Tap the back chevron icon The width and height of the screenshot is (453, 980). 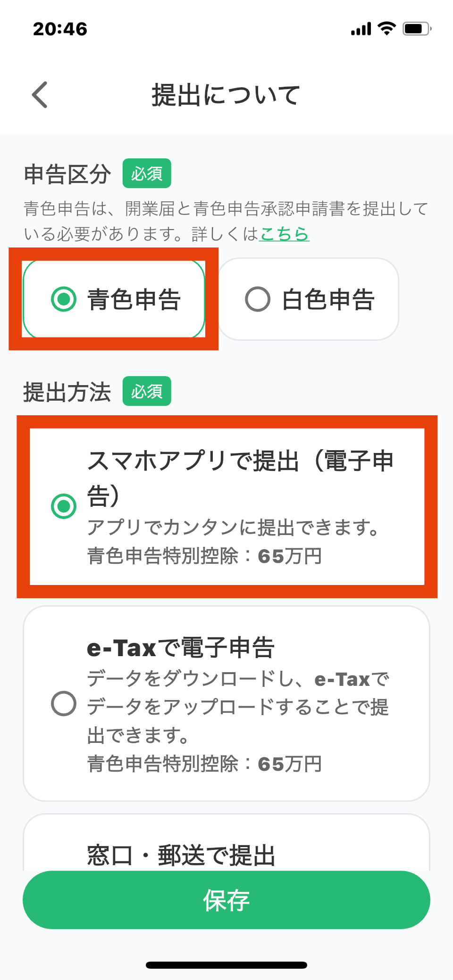point(40,95)
